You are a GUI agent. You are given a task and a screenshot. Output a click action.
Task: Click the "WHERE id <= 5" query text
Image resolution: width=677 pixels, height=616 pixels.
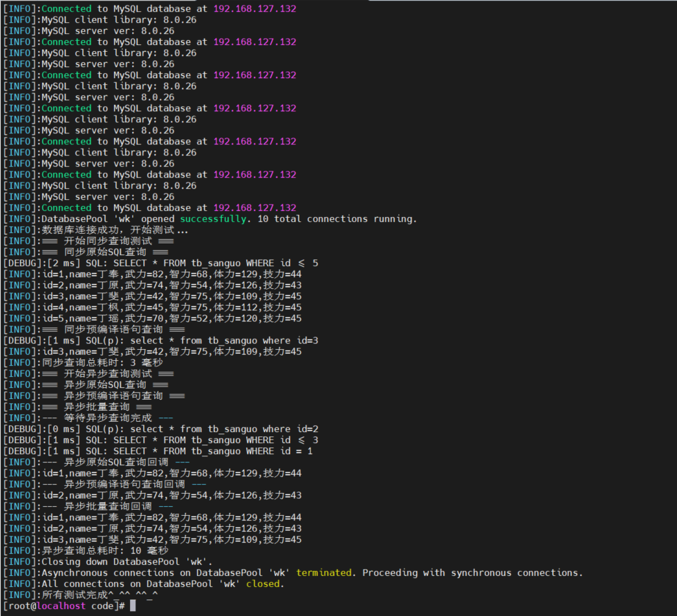click(x=282, y=263)
